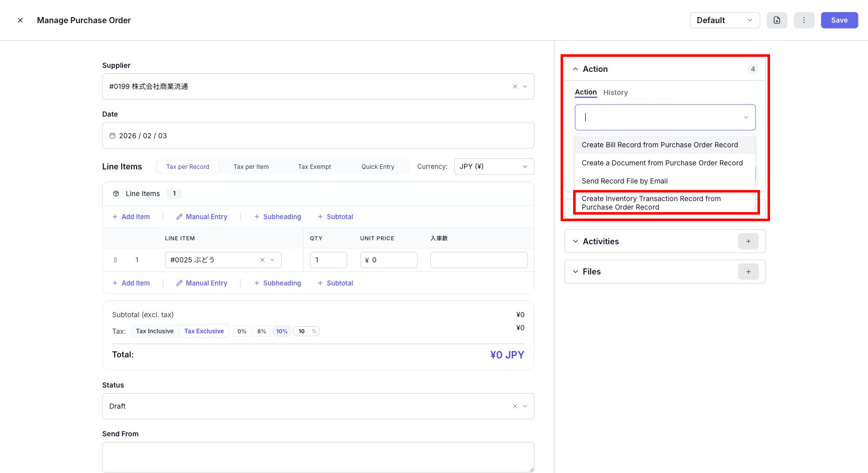Grab the drag handle of line item 1

pos(115,260)
